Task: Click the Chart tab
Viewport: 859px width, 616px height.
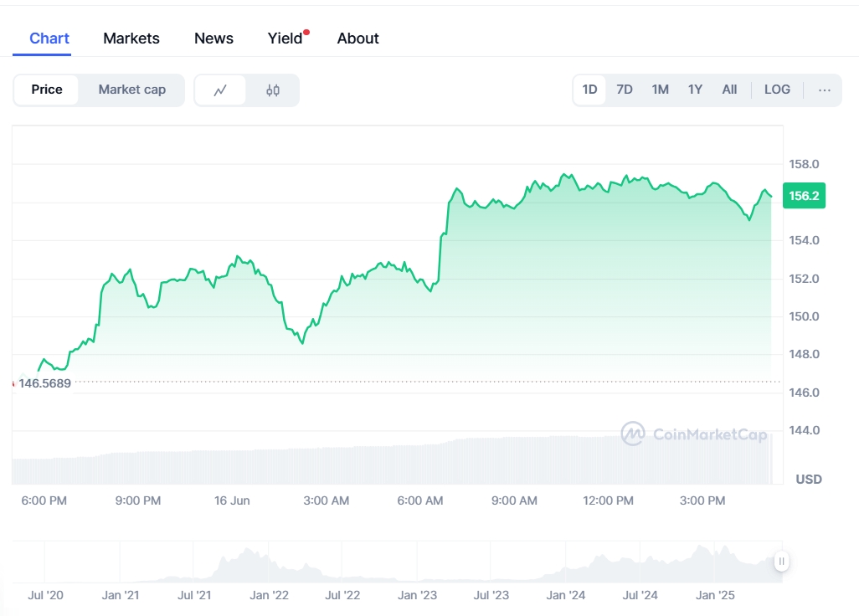Action: [x=49, y=38]
